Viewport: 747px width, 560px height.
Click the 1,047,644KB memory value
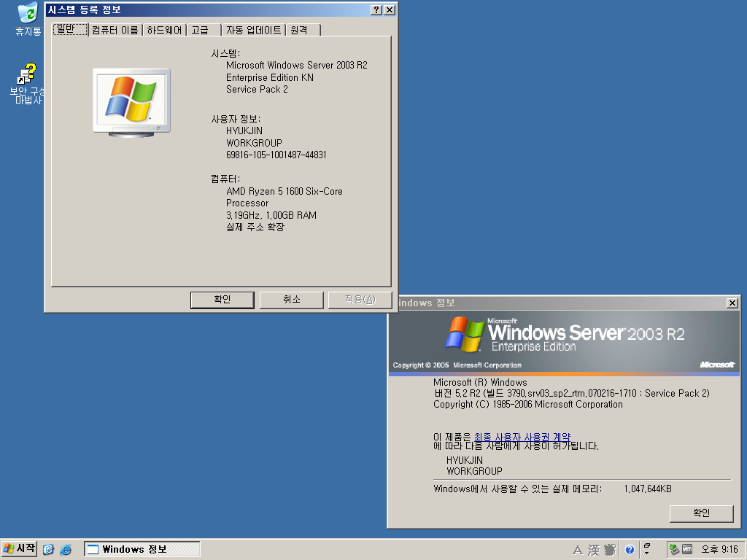(648, 489)
